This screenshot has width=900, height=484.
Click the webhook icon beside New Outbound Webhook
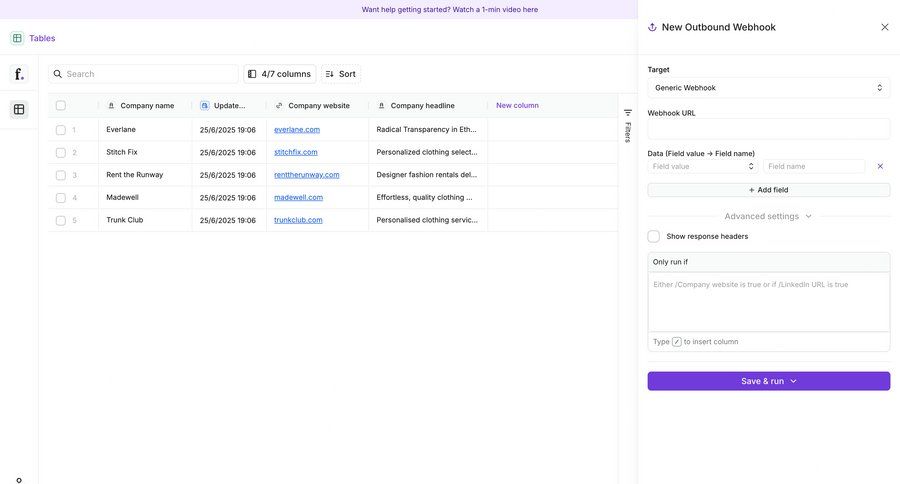click(x=652, y=27)
